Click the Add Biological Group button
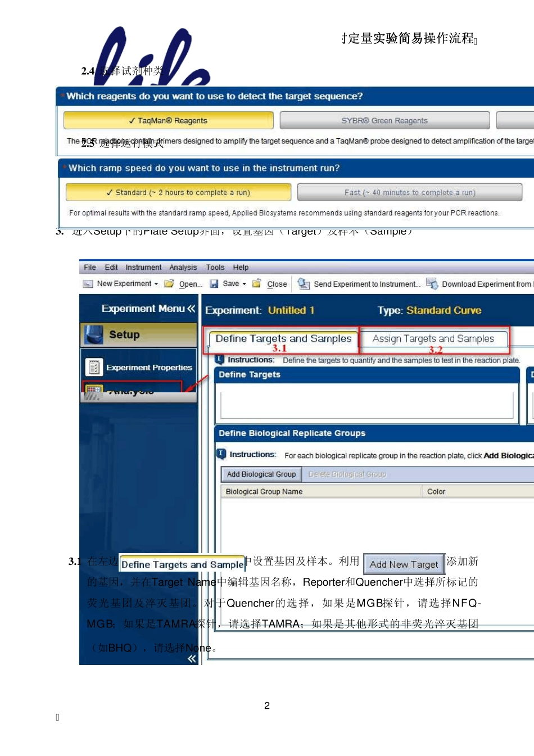 (x=261, y=474)
